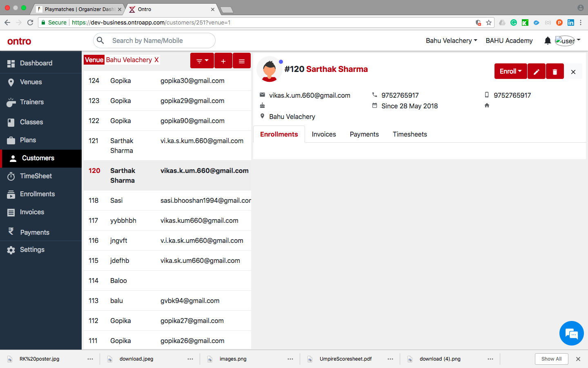Go to Venues in sidebar
The width and height of the screenshot is (588, 368).
[41, 82]
